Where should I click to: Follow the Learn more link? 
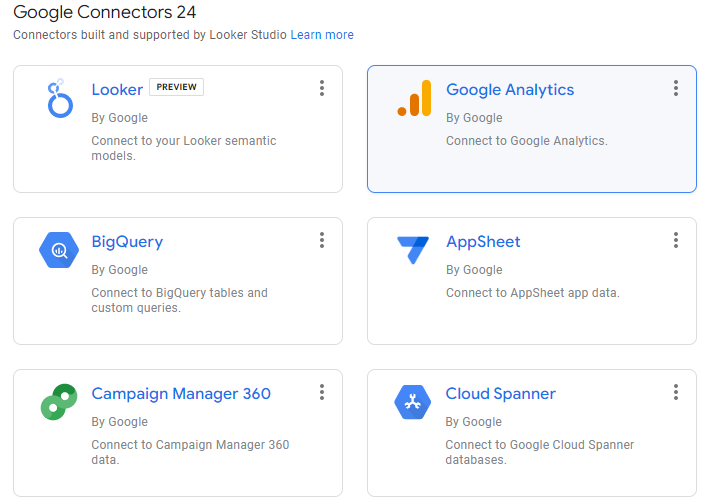pyautogui.click(x=322, y=35)
